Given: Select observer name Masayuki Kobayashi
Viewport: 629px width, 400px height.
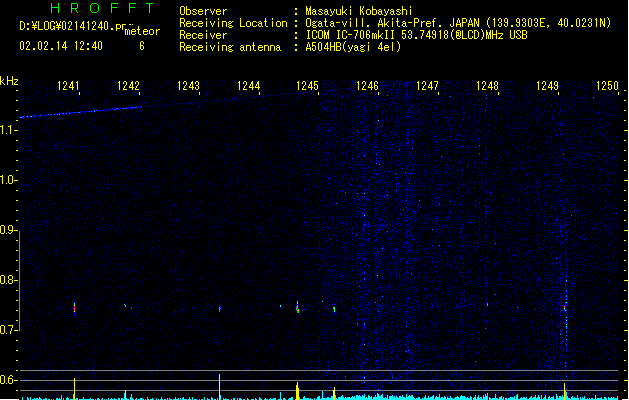Looking at the screenshot, I should [x=359, y=11].
